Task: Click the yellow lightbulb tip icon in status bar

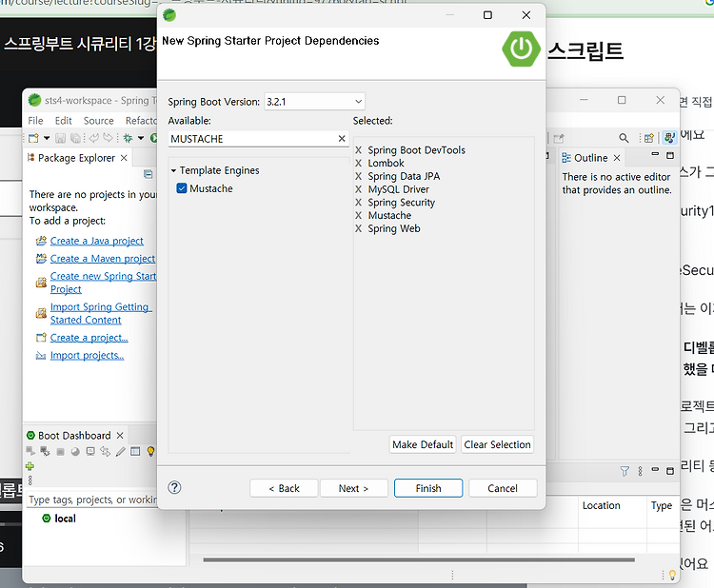Action: [672, 576]
